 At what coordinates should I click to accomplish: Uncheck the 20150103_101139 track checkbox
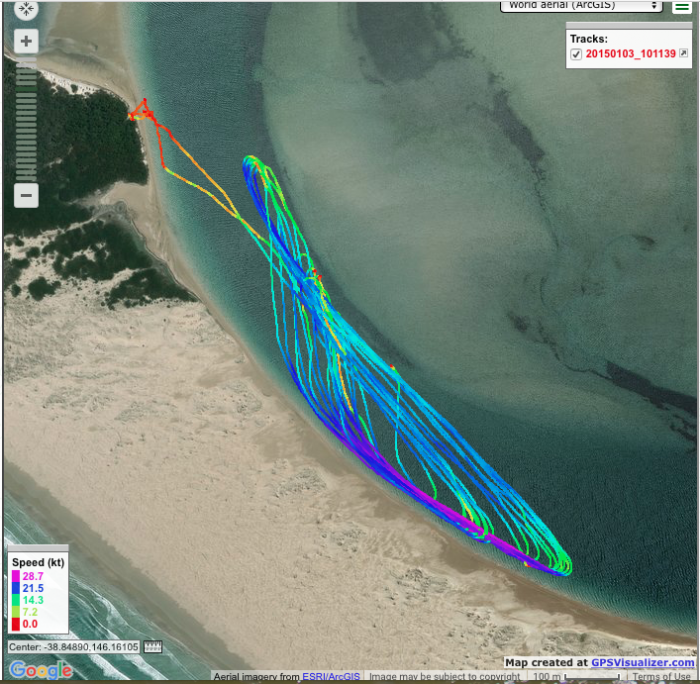(576, 54)
